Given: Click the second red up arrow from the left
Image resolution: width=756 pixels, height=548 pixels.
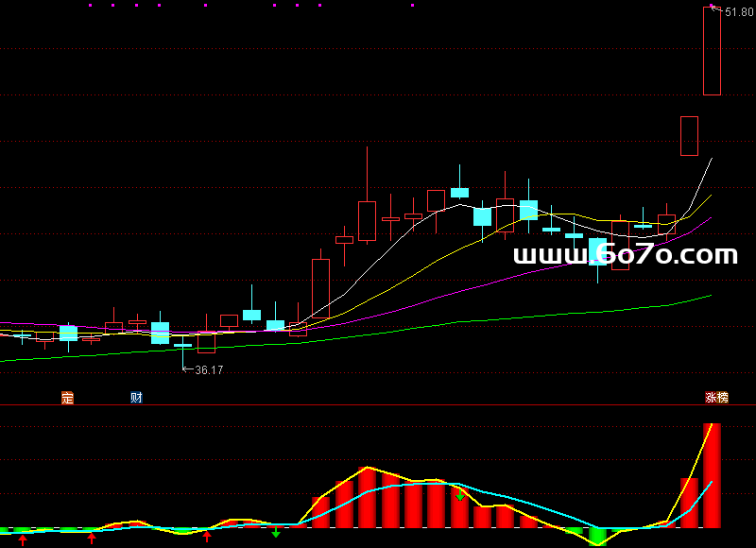Looking at the screenshot, I should coord(92,538).
